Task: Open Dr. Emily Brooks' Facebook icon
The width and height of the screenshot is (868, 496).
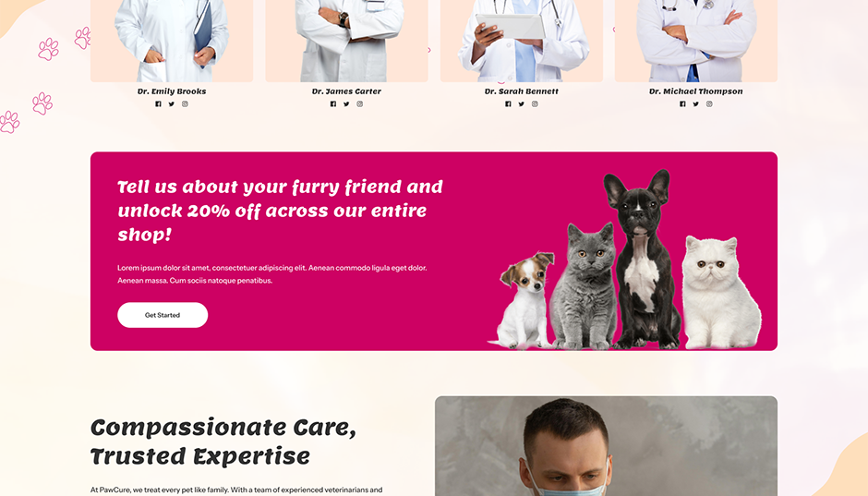Action: (x=158, y=104)
